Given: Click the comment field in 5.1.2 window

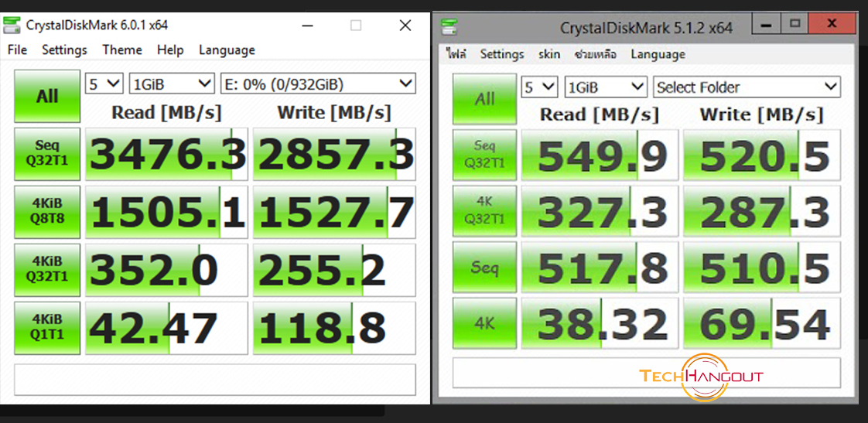Looking at the screenshot, I should (x=647, y=373).
